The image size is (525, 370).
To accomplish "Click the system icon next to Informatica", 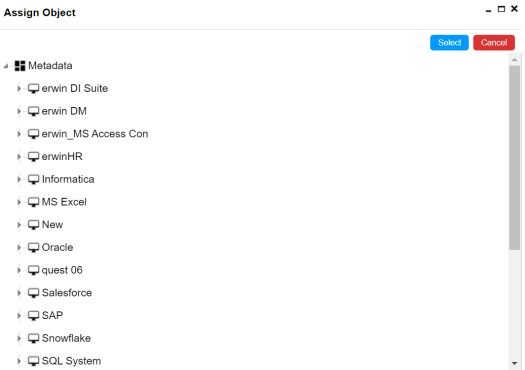I will [33, 179].
